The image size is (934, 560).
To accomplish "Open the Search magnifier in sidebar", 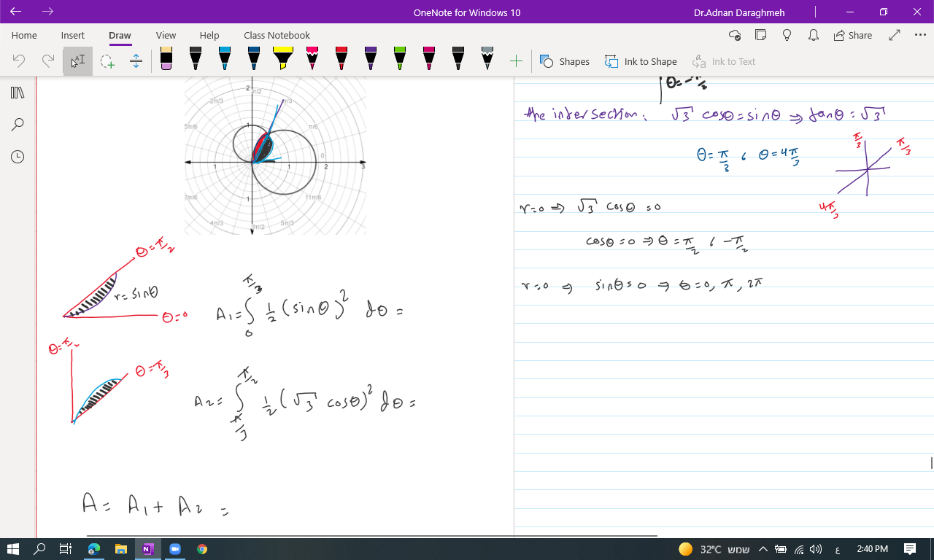I will pyautogui.click(x=18, y=125).
